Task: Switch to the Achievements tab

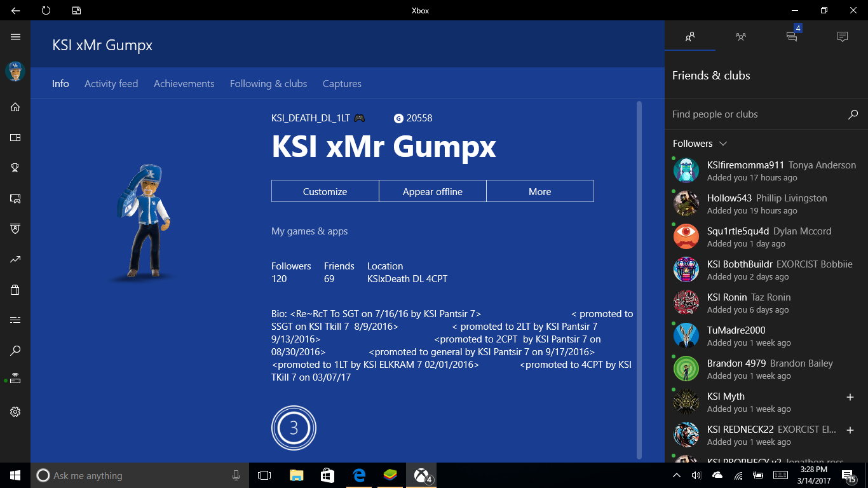Action: coord(184,84)
